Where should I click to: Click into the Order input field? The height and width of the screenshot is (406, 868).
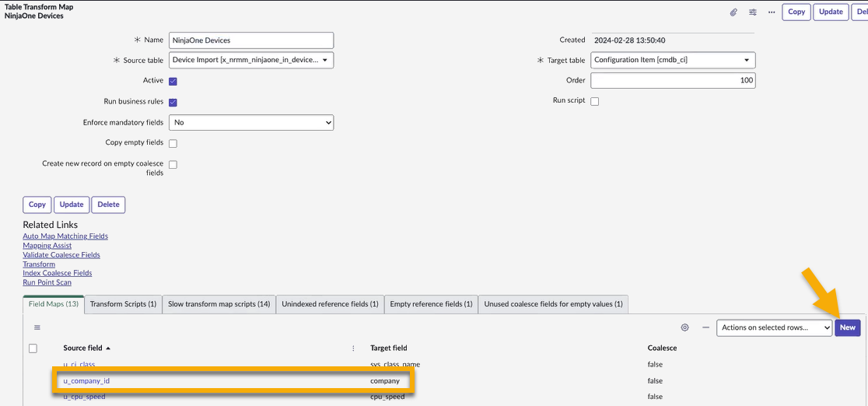[673, 81]
